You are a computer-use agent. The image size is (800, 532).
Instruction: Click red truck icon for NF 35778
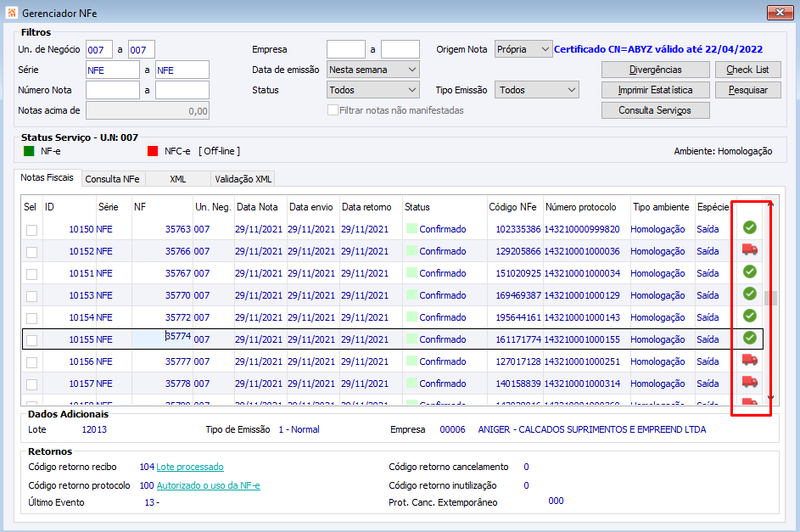pyautogui.click(x=749, y=382)
